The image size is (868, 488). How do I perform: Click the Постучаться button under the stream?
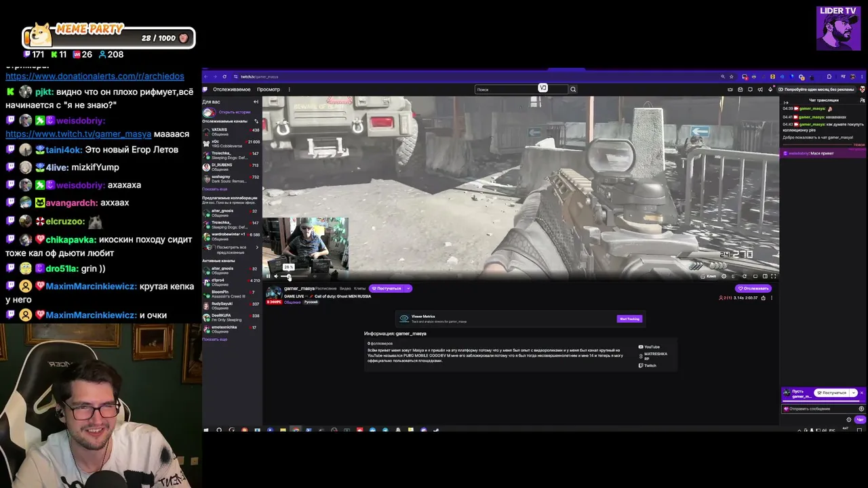[387, 289]
